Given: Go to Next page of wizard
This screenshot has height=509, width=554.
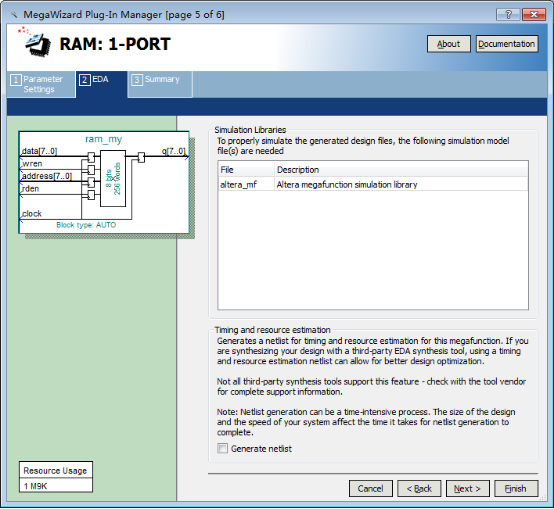Looking at the screenshot, I should point(467,489).
